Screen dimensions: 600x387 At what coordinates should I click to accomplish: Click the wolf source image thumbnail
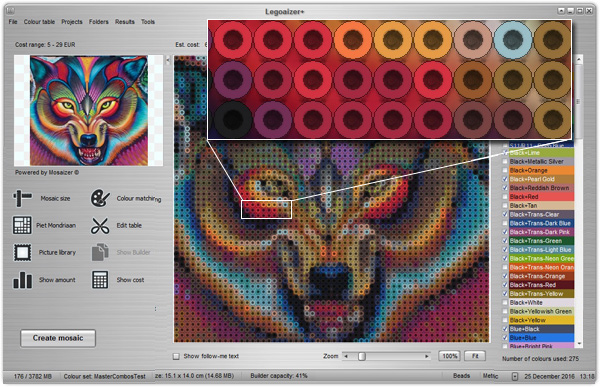[x=89, y=110]
